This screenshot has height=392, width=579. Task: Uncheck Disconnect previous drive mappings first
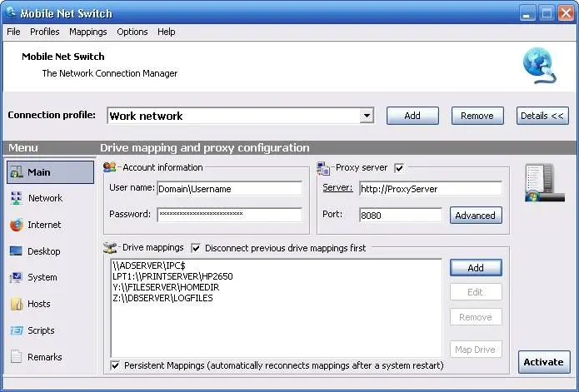(x=196, y=248)
